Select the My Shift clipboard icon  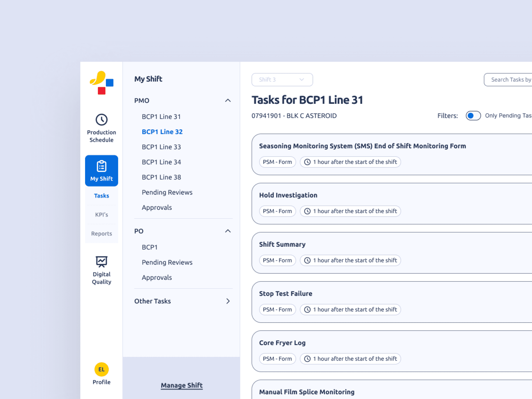[x=101, y=166]
